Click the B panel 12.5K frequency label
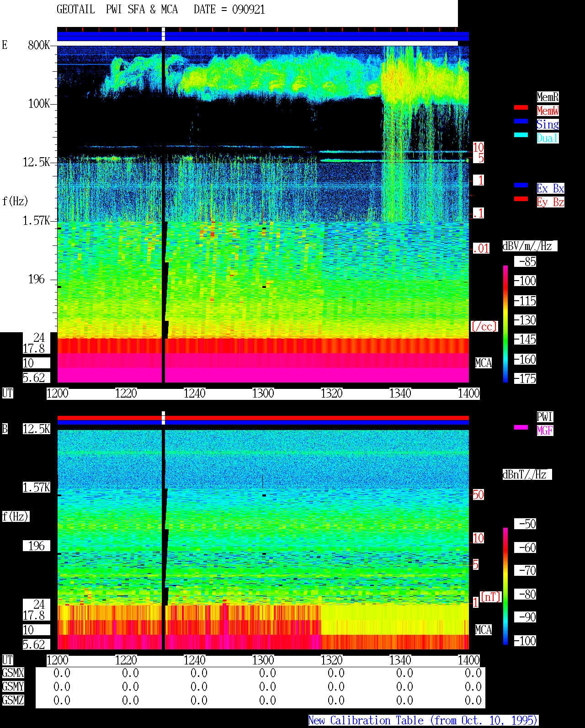585x728 pixels. pyautogui.click(x=37, y=429)
